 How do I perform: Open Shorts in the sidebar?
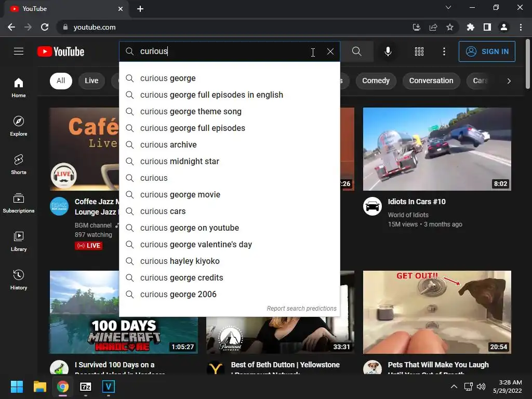[x=19, y=164]
